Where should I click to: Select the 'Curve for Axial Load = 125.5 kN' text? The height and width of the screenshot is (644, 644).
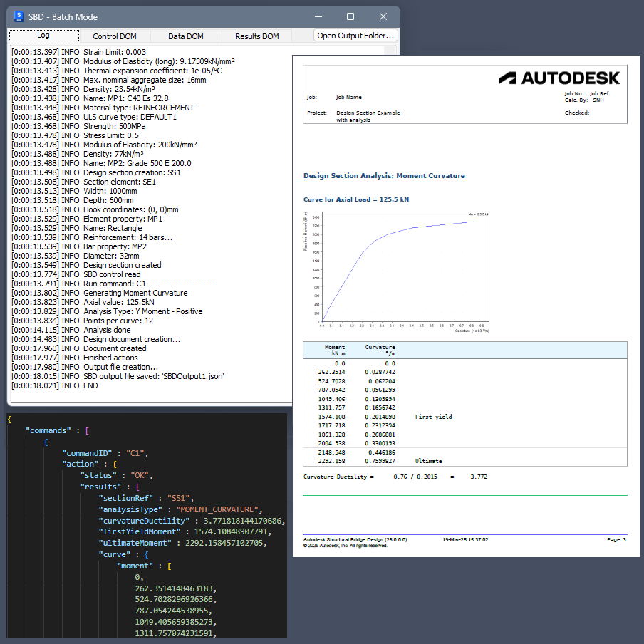[356, 199]
